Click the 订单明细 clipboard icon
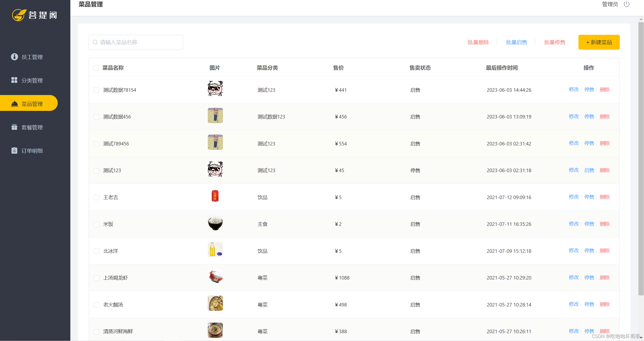 [x=14, y=150]
